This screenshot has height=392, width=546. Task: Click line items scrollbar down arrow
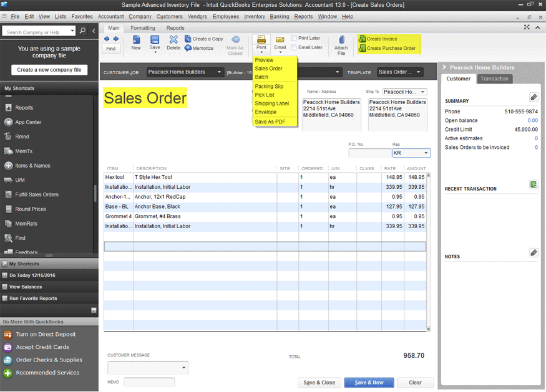428,329
